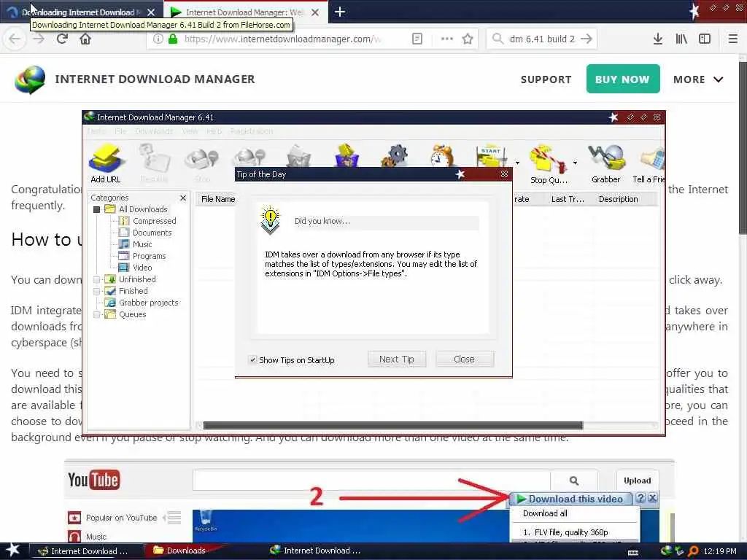This screenshot has height=560, width=747.
Task: Expand the Queues tree node
Action: point(97,314)
